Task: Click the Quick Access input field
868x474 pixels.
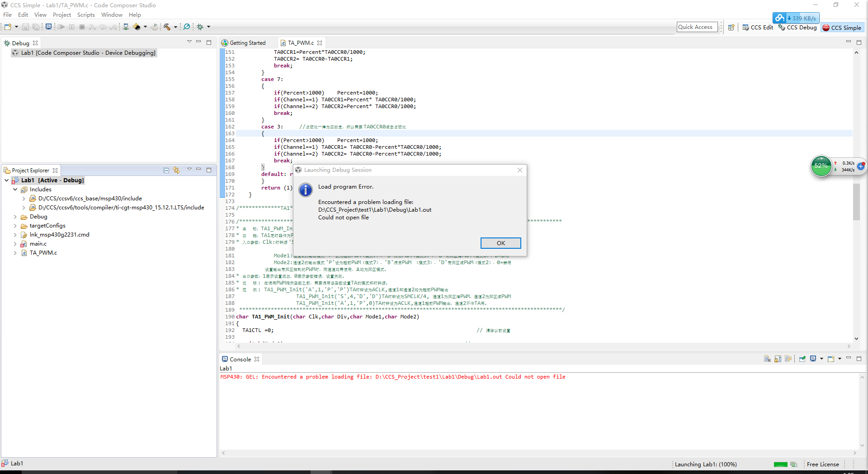Action: tap(697, 27)
